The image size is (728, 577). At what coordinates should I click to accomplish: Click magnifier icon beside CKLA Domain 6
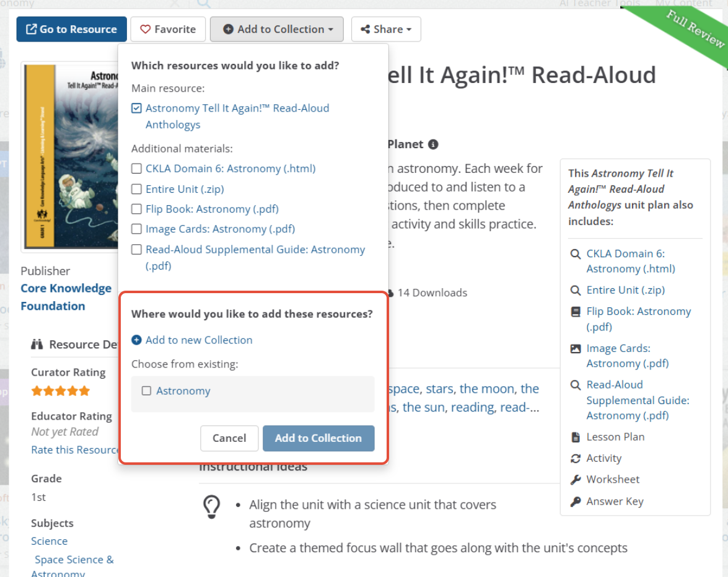click(x=575, y=254)
